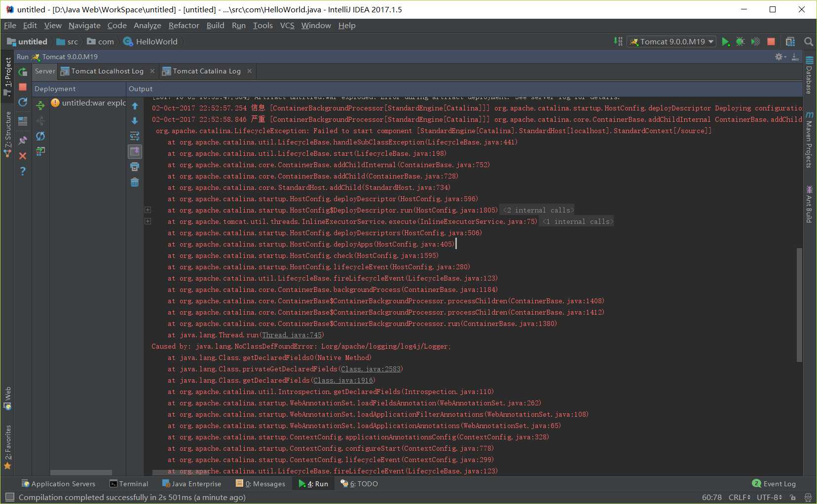Open Search Everywhere magnifier icon
Viewport: 817px width, 504px height.
tap(808, 42)
